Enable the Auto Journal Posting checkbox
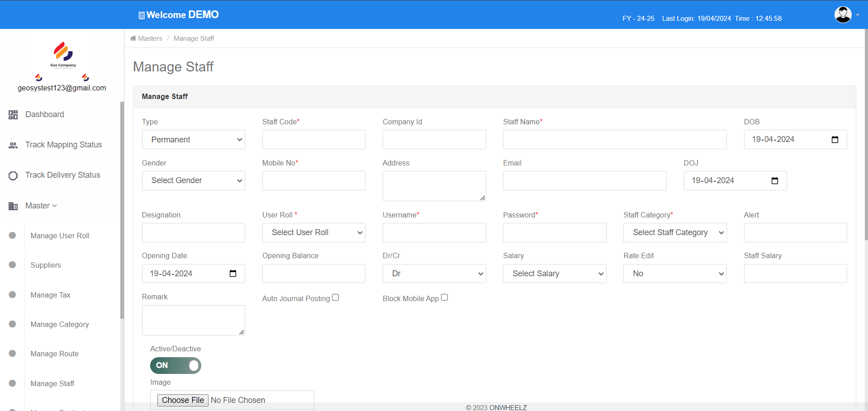 pos(335,298)
